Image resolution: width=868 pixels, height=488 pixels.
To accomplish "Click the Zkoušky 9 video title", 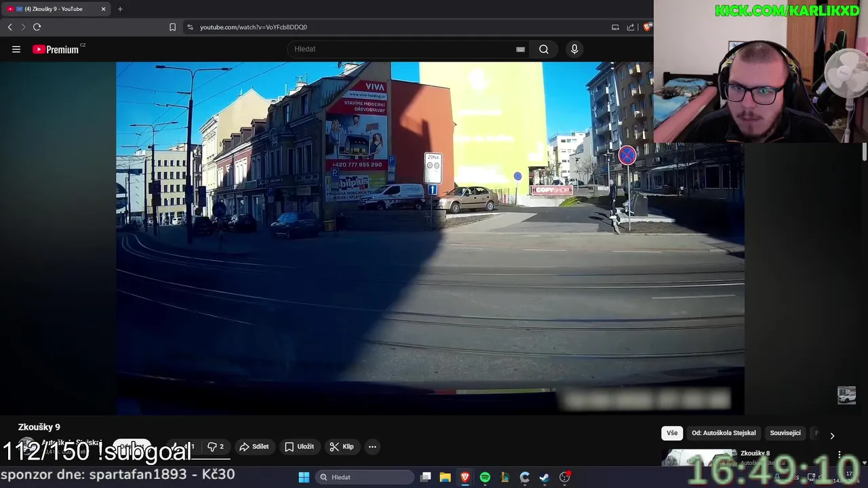I will pyautogui.click(x=39, y=427).
